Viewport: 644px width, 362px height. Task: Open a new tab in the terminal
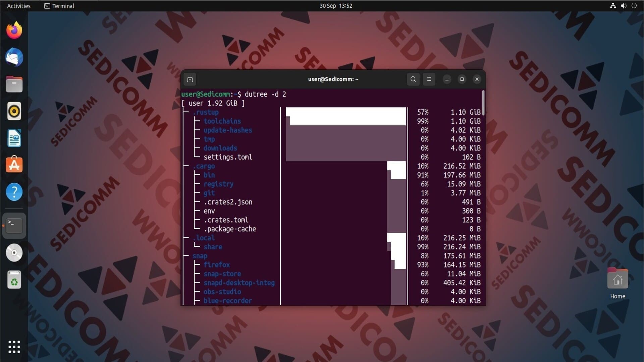[x=190, y=79]
